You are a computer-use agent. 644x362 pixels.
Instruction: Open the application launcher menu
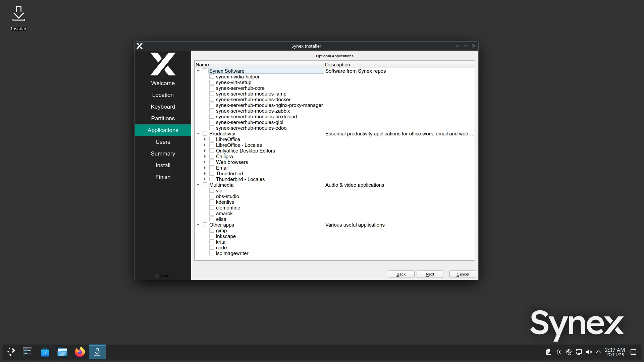click(11, 352)
